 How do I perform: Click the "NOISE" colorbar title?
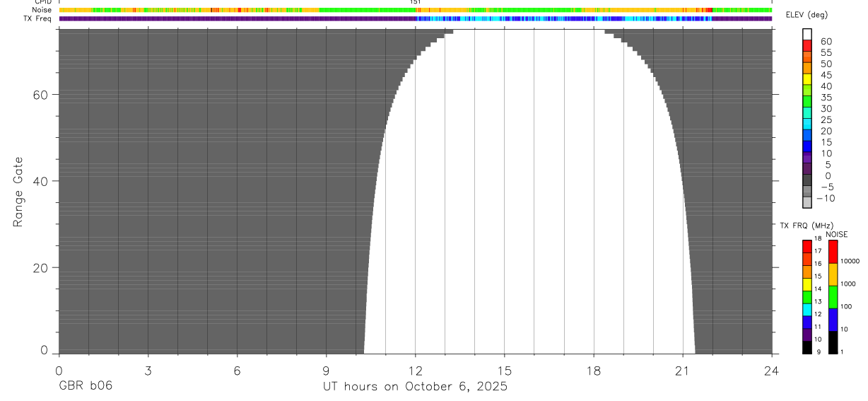click(x=836, y=234)
